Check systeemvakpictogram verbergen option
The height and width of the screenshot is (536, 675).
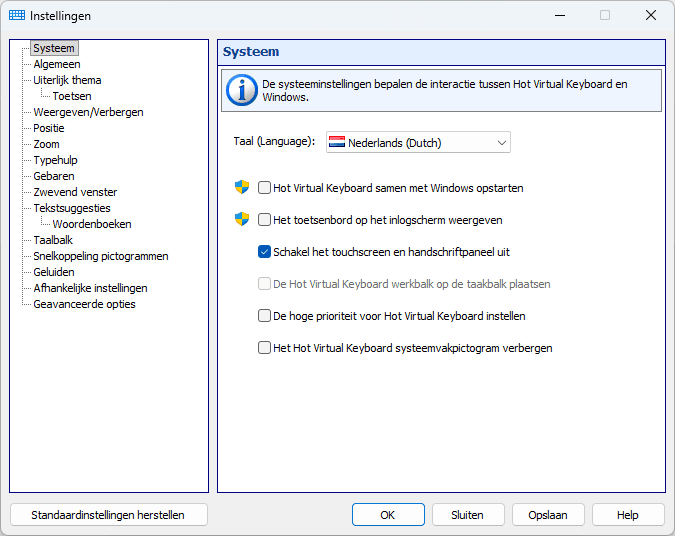point(264,347)
